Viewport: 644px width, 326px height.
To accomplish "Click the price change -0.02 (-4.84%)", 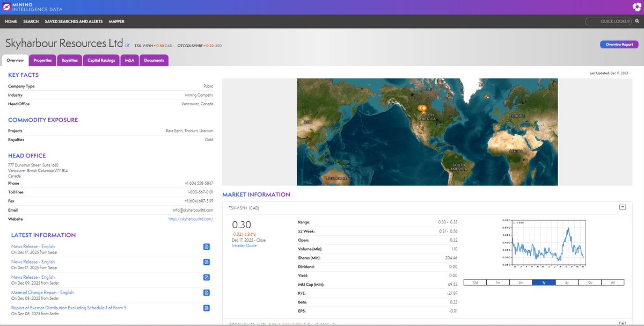I will click(245, 235).
